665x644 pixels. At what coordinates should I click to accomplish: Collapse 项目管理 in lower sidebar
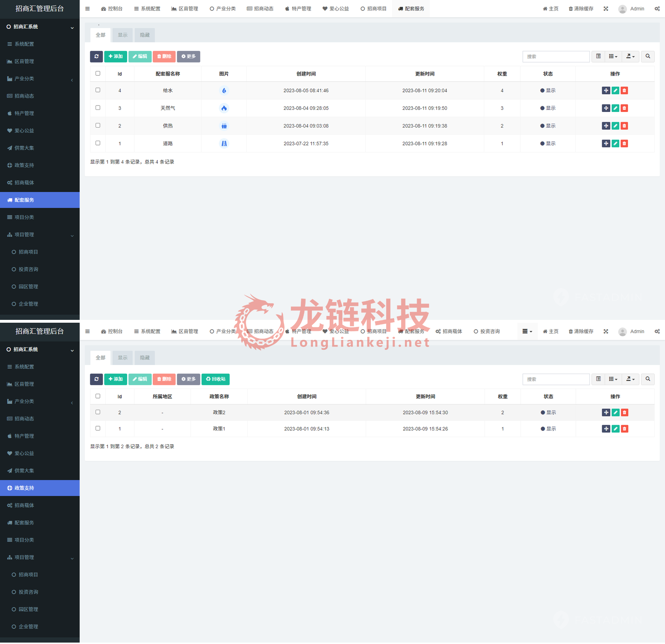(x=40, y=557)
